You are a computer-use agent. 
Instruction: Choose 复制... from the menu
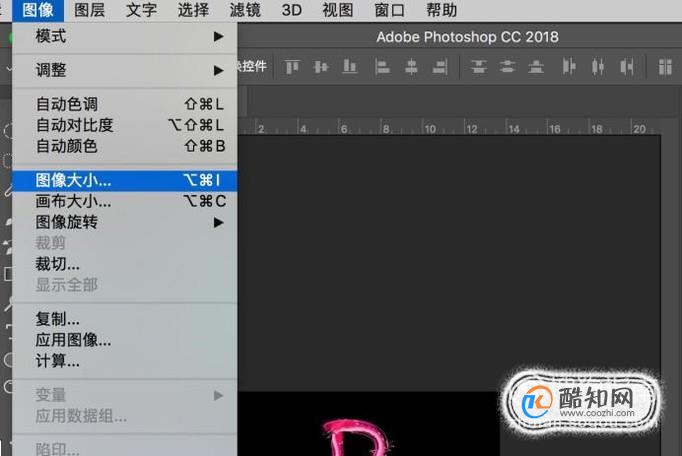pos(124,319)
